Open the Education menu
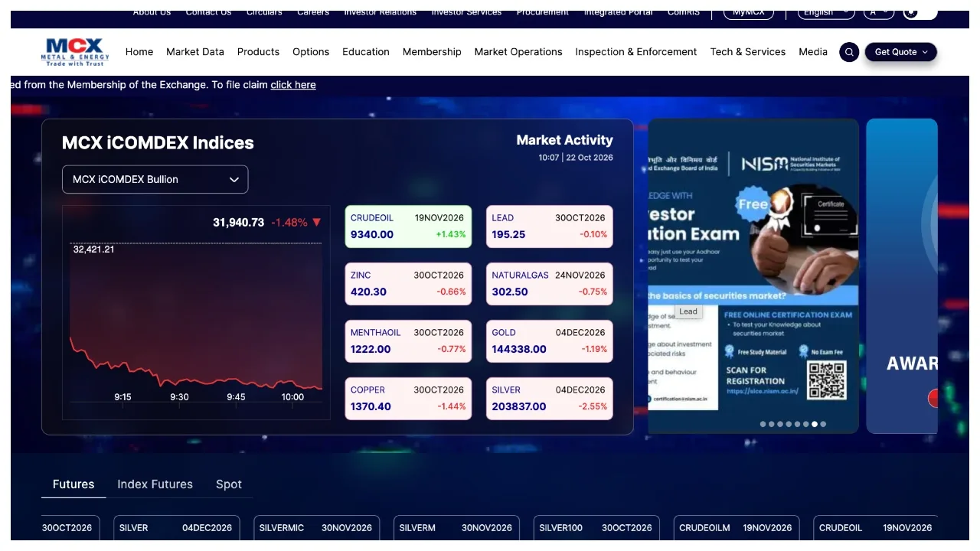This screenshot has height=551, width=980. (366, 52)
